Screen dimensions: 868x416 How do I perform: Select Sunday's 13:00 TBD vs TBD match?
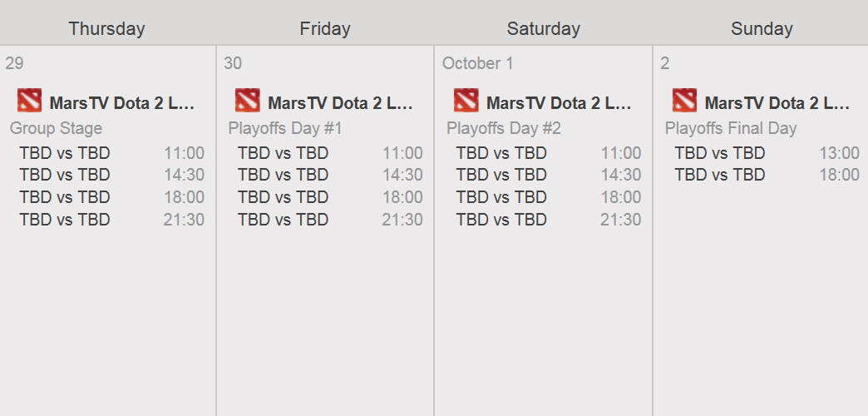(x=767, y=153)
